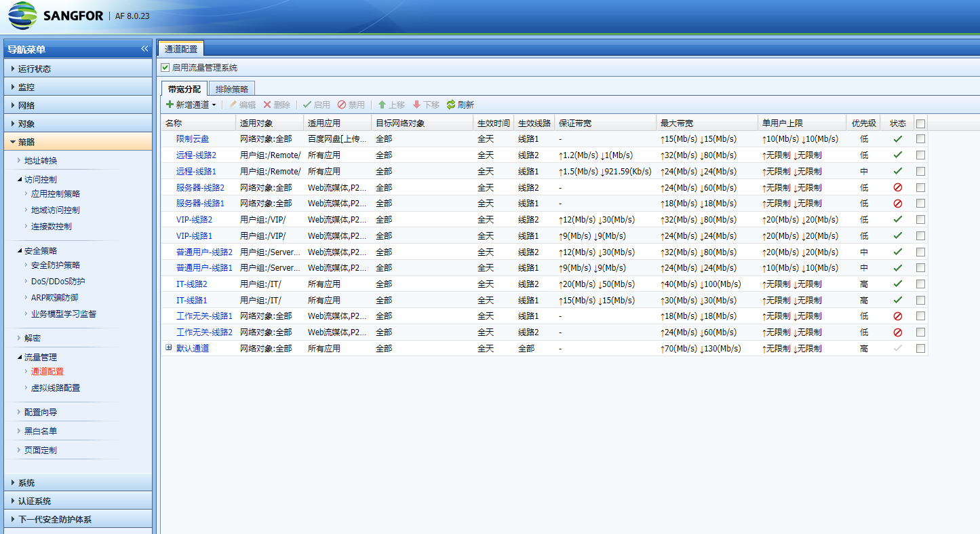This screenshot has height=534, width=980.
Task: Click disabled status icon for 服务器-线路2
Action: click(x=897, y=187)
